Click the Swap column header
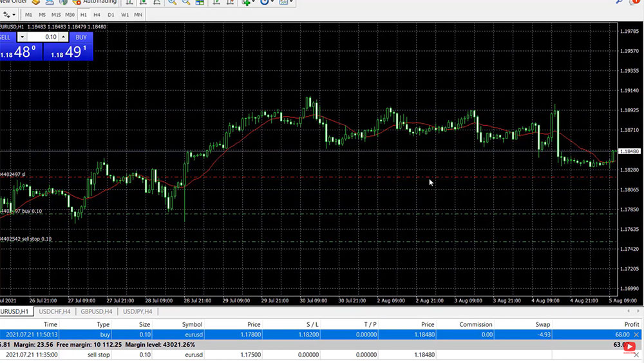Viewport: 644px width, 363px height. tap(542, 324)
